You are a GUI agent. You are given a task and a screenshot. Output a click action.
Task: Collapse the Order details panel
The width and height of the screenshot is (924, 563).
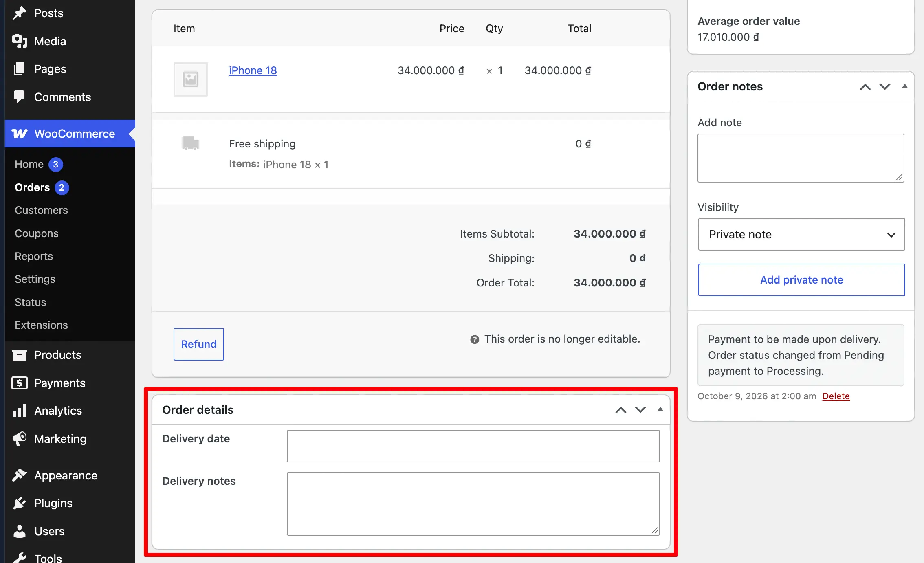[x=660, y=409]
